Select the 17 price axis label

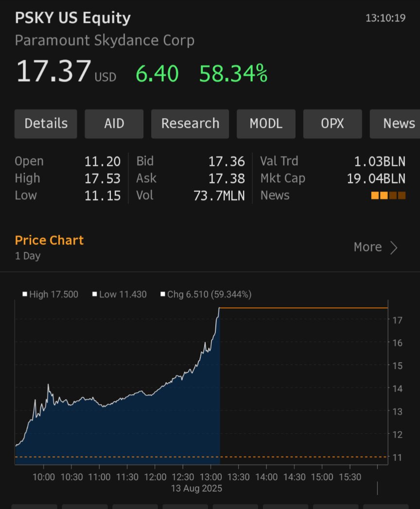coord(397,320)
